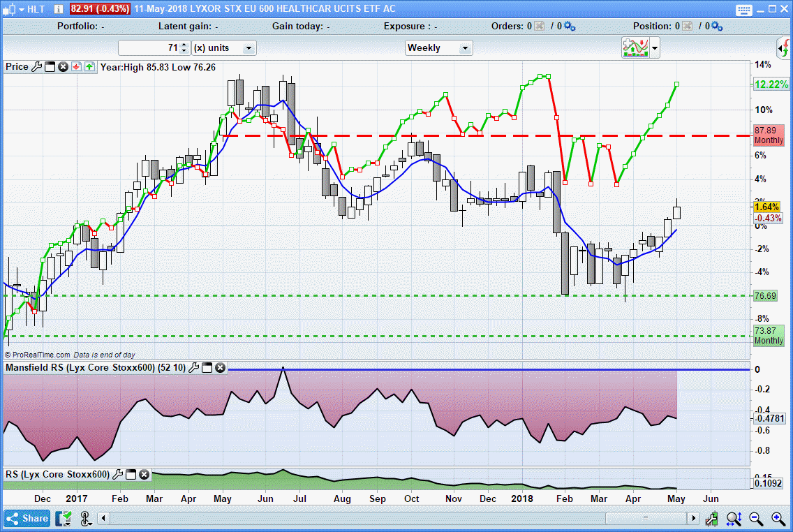This screenshot has width=793, height=532.
Task: Maximize the RS (Lyx Core Stoxx600) panel
Action: tap(131, 474)
